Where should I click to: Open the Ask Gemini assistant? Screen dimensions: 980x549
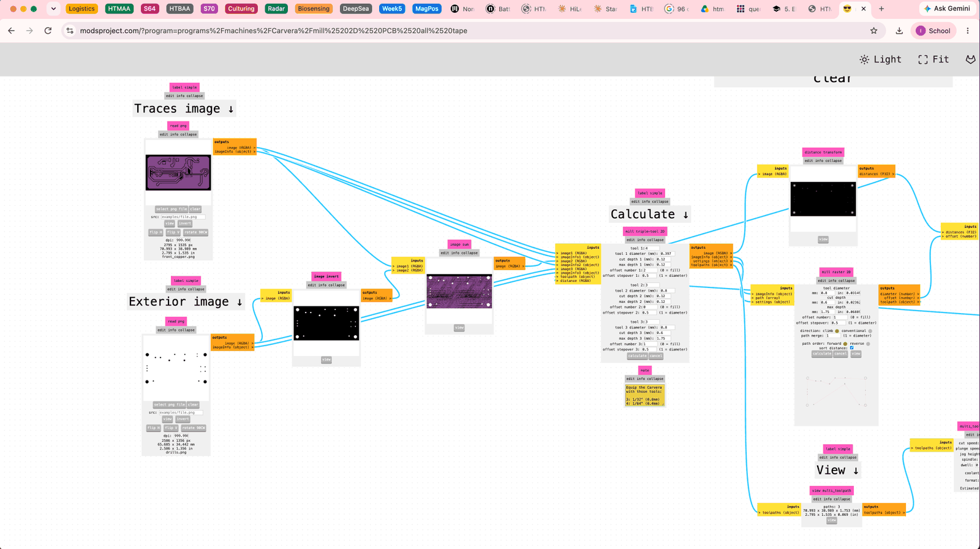(x=947, y=9)
